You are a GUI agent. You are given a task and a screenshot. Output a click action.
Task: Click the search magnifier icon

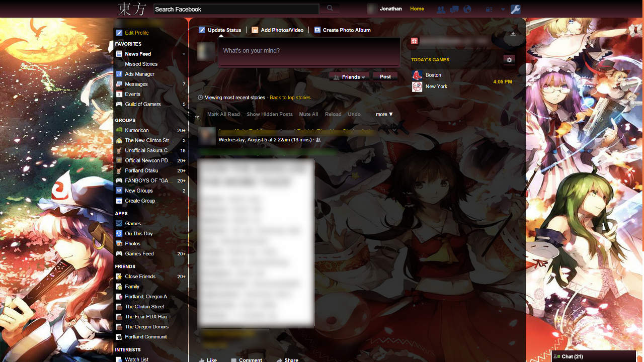(330, 9)
